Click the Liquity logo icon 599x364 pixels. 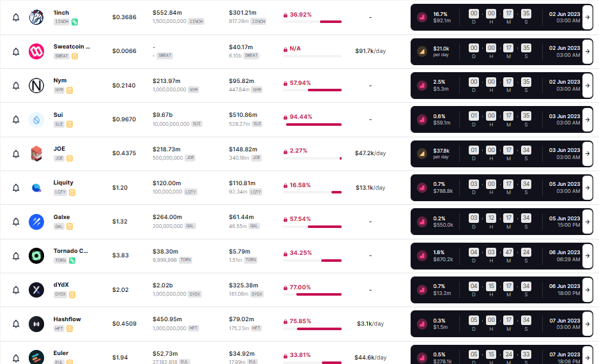tap(36, 188)
